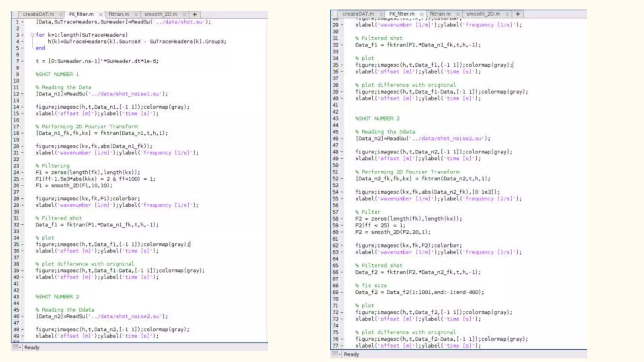Collapse the for loop fold on line 3

point(32,35)
